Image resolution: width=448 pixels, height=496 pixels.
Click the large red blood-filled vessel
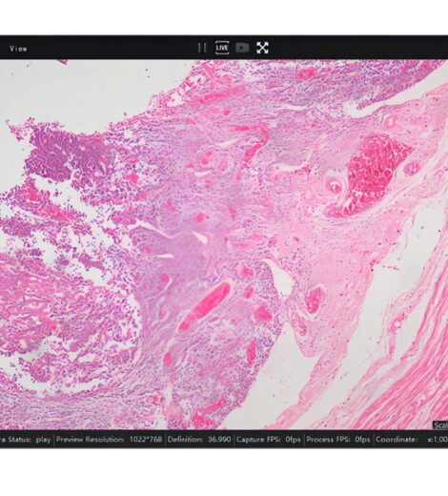369,174
